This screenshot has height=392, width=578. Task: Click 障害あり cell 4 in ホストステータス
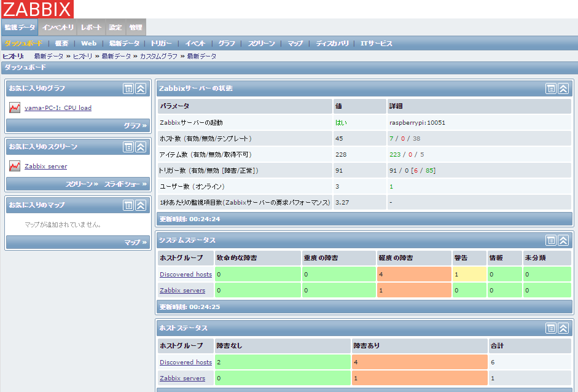420,362
